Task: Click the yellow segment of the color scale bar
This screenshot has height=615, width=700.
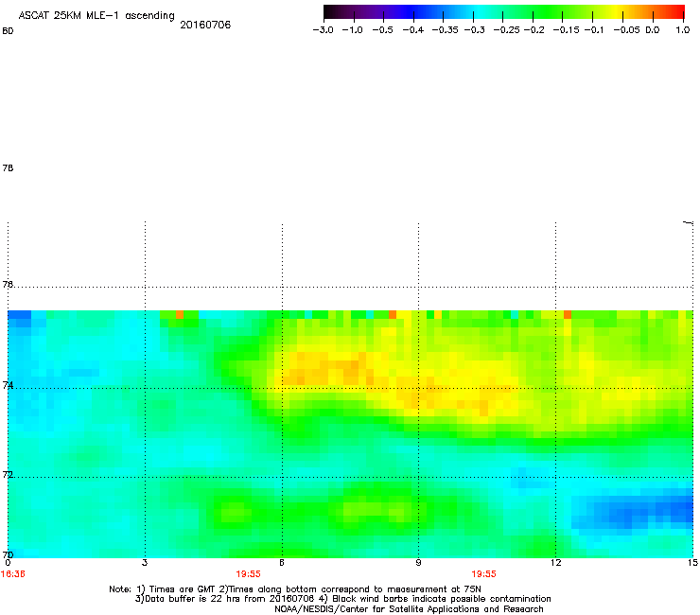Action: (616, 12)
